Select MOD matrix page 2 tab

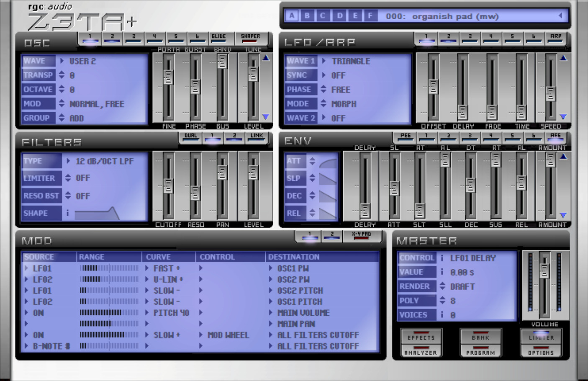(332, 237)
